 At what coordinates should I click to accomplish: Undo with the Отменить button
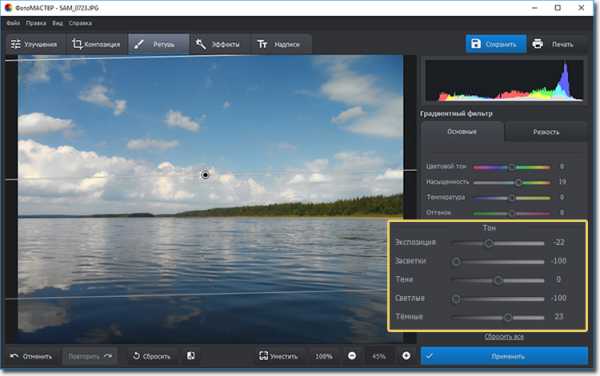(x=31, y=356)
